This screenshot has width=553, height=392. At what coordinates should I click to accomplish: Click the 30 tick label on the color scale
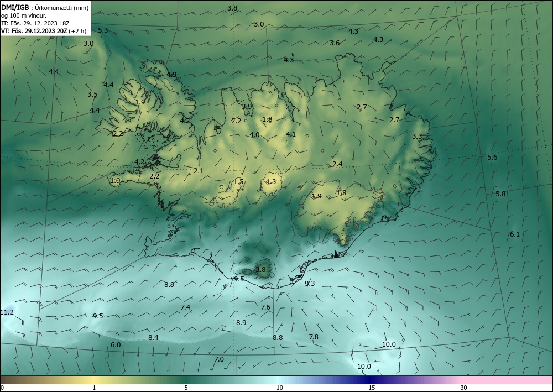464,388
